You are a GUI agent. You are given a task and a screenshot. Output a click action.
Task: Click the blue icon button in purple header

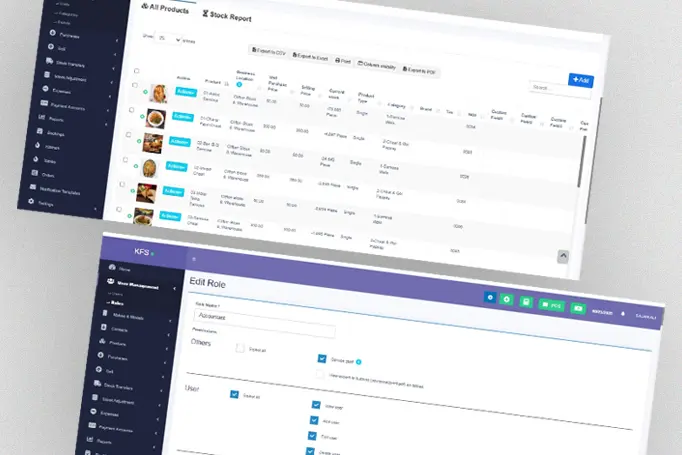(x=489, y=297)
